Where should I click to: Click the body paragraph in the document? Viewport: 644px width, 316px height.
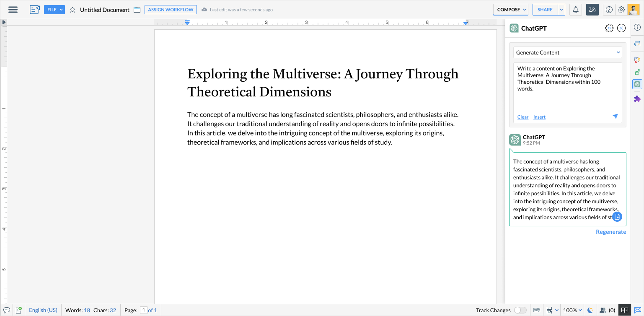323,128
